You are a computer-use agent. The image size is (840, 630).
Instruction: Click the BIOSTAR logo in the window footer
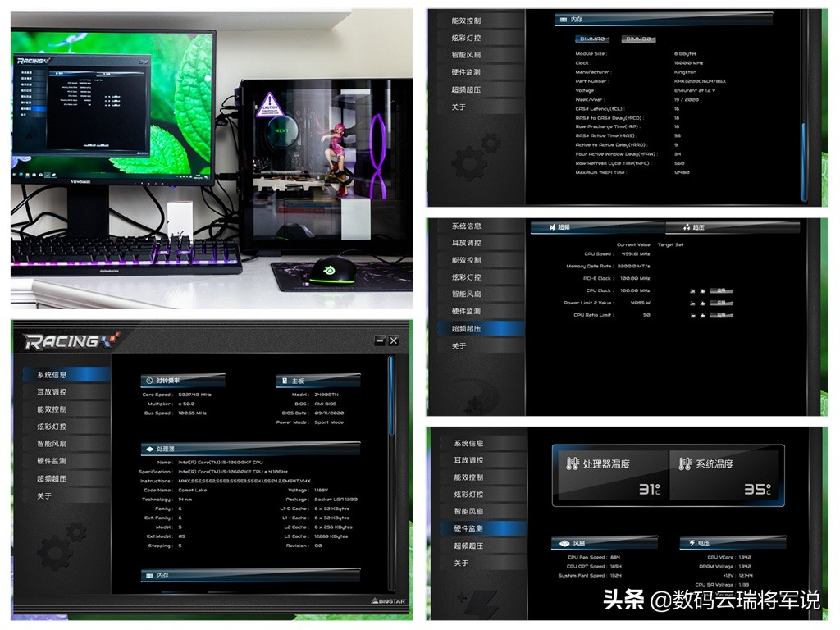coord(389,601)
